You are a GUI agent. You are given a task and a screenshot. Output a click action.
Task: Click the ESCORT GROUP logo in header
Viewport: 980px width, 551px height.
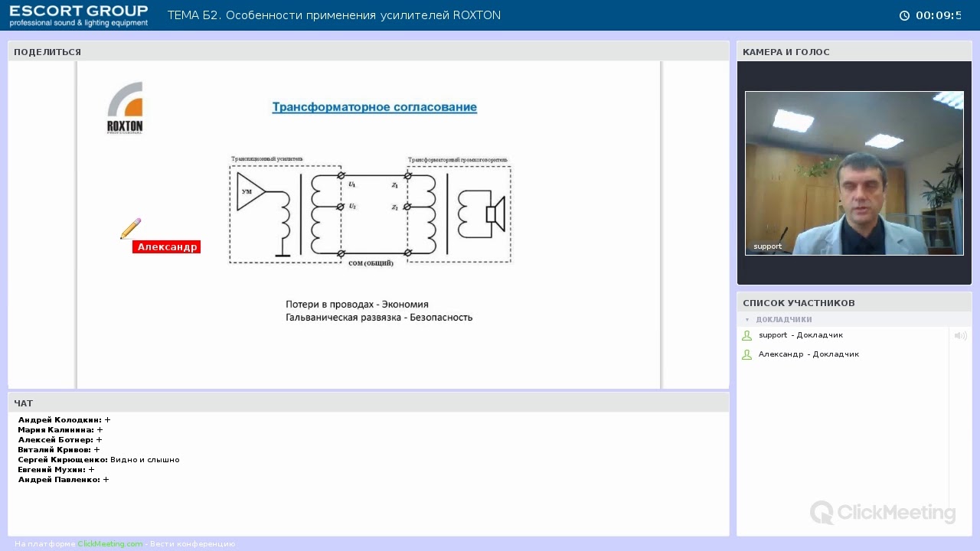pyautogui.click(x=79, y=15)
